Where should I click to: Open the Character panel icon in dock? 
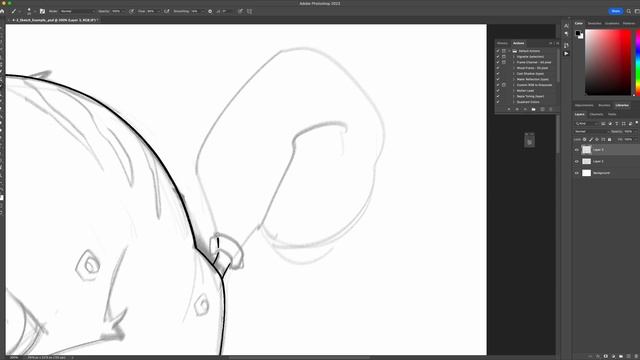pyautogui.click(x=566, y=26)
